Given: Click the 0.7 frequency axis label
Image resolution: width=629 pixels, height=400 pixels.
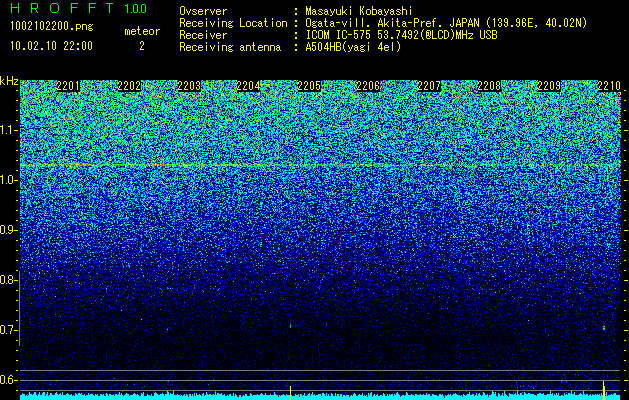Looking at the screenshot, I should [8, 330].
